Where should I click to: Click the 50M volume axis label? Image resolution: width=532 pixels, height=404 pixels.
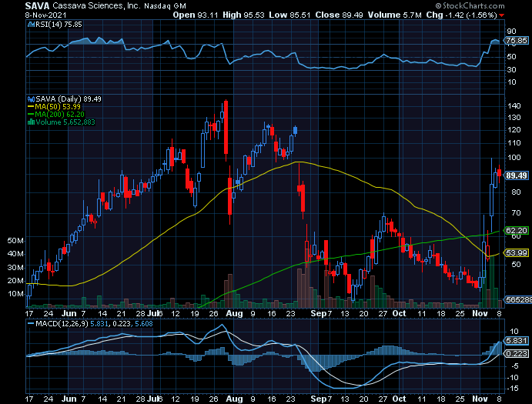point(15,241)
